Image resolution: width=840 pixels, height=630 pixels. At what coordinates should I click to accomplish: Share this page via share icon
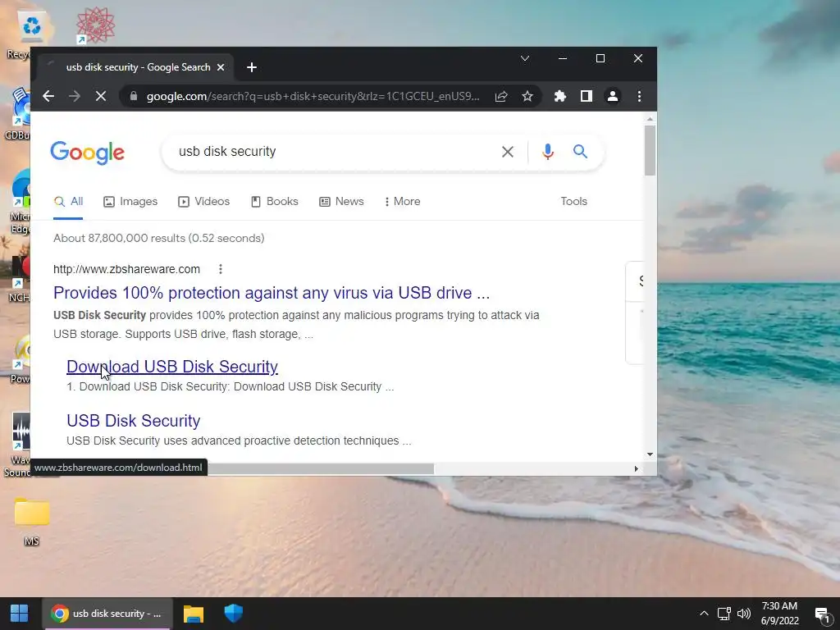pyautogui.click(x=501, y=97)
